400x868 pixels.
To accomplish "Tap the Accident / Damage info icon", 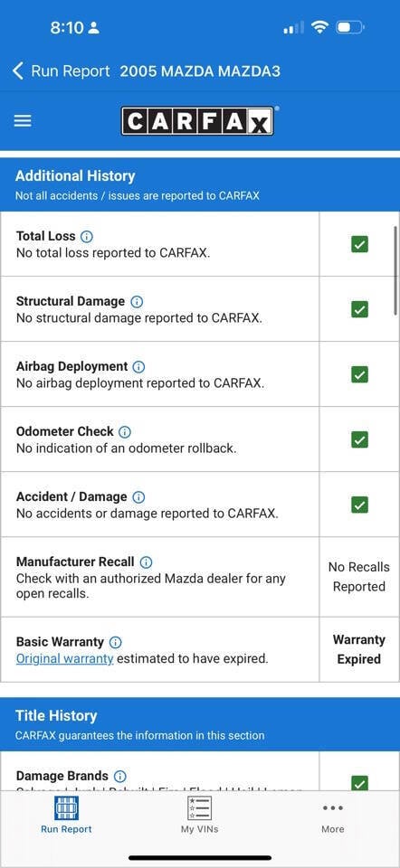I will [138, 497].
